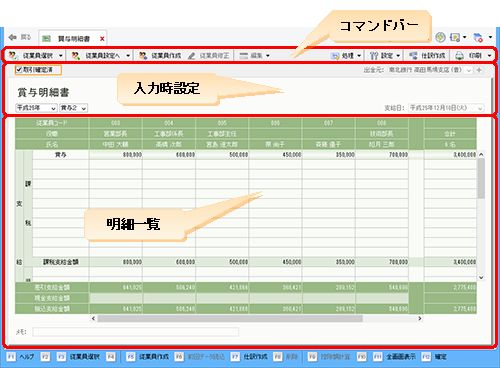Click the 仕訳作成 toolbar icon
The height and width of the screenshot is (368, 500).
pyautogui.click(x=413, y=56)
